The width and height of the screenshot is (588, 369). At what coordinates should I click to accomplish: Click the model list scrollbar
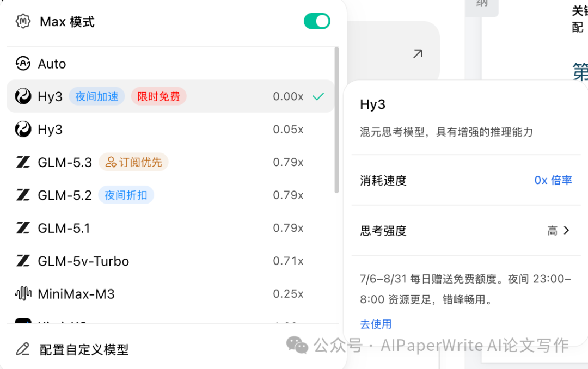point(336,120)
